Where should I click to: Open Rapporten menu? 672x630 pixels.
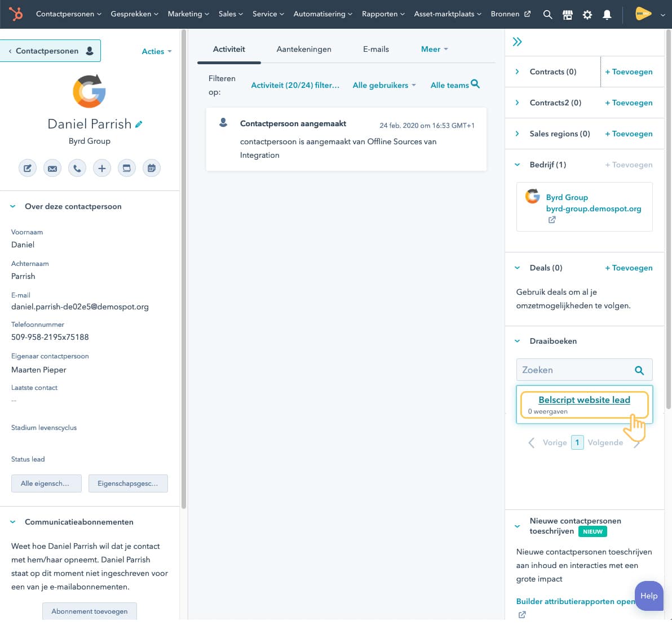coord(383,14)
